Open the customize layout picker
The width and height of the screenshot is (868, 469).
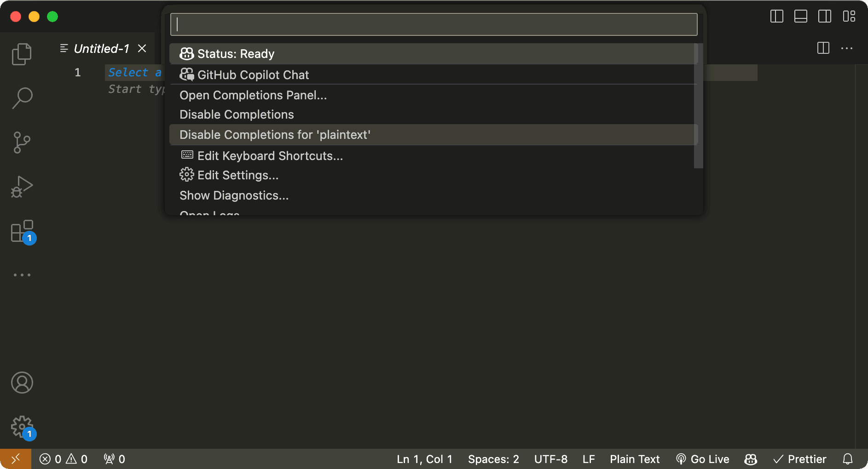tap(849, 16)
